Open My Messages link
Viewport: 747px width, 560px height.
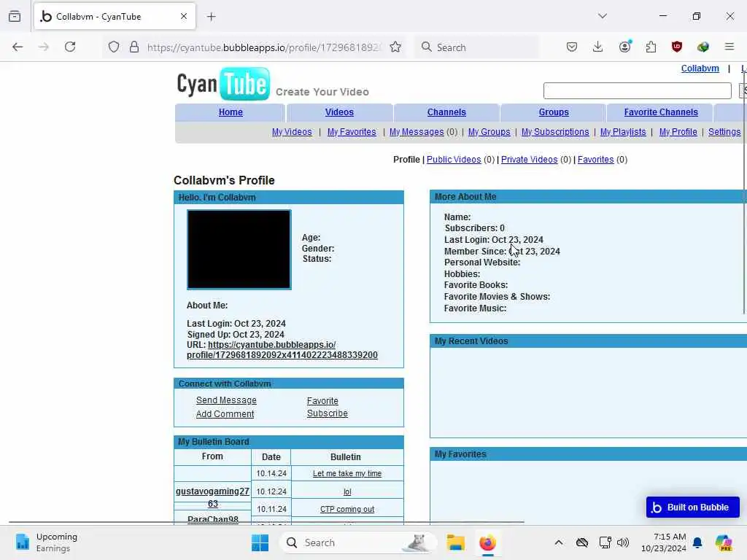417,132
